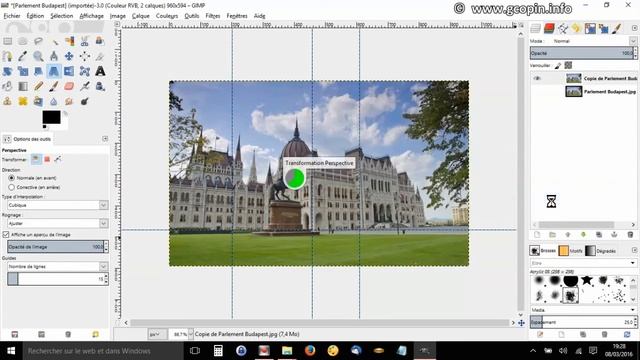This screenshot has height=360, width=640.
Task: Select the Scissors Select tool
Action: point(84,41)
